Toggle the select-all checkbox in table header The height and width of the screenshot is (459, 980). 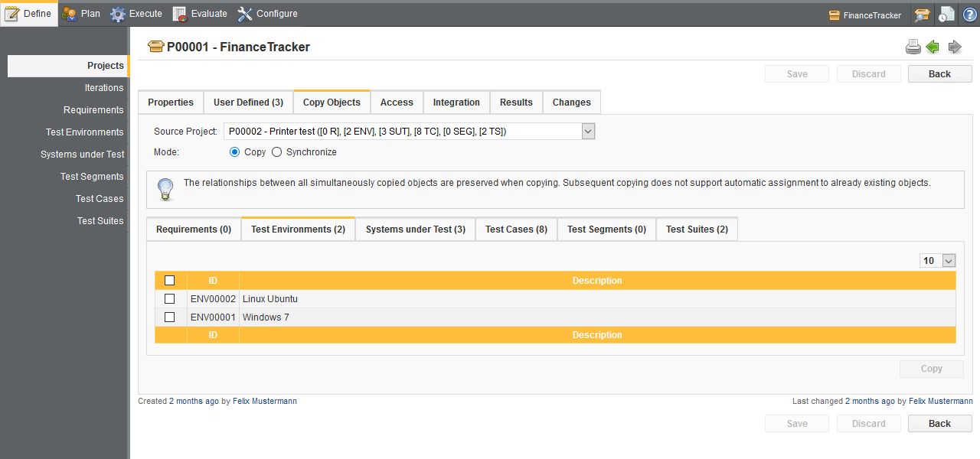[x=170, y=281]
